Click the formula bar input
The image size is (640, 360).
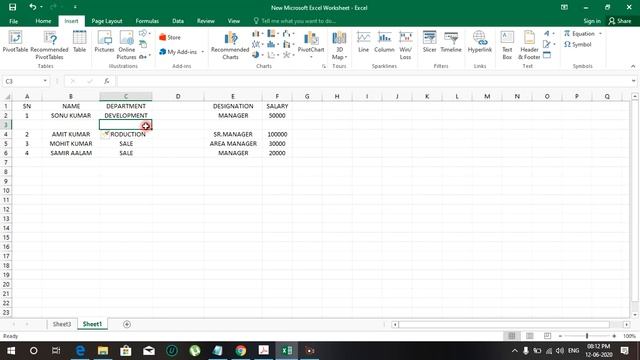373,81
